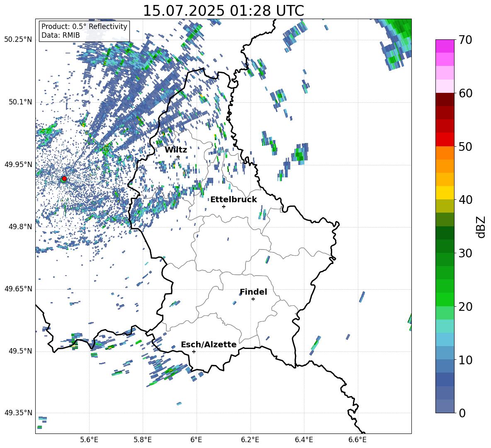Click the cross marker below Wiltz

click(x=178, y=157)
